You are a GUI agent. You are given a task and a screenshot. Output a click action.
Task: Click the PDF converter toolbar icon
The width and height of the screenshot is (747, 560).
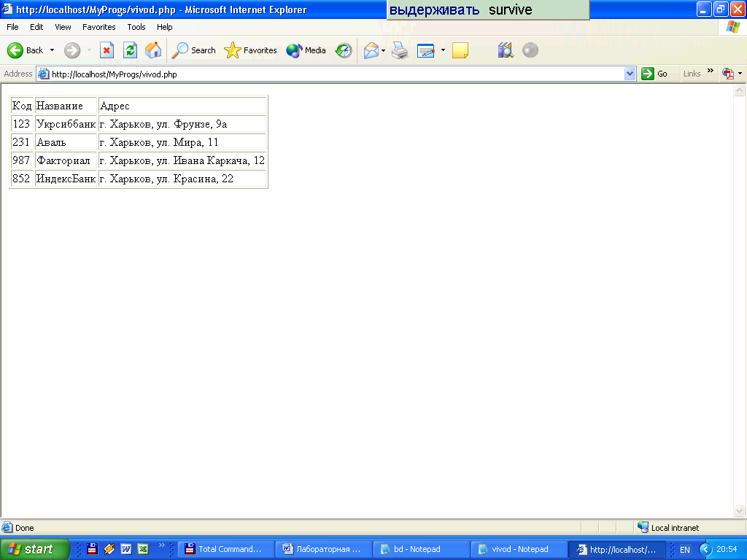coord(727,74)
